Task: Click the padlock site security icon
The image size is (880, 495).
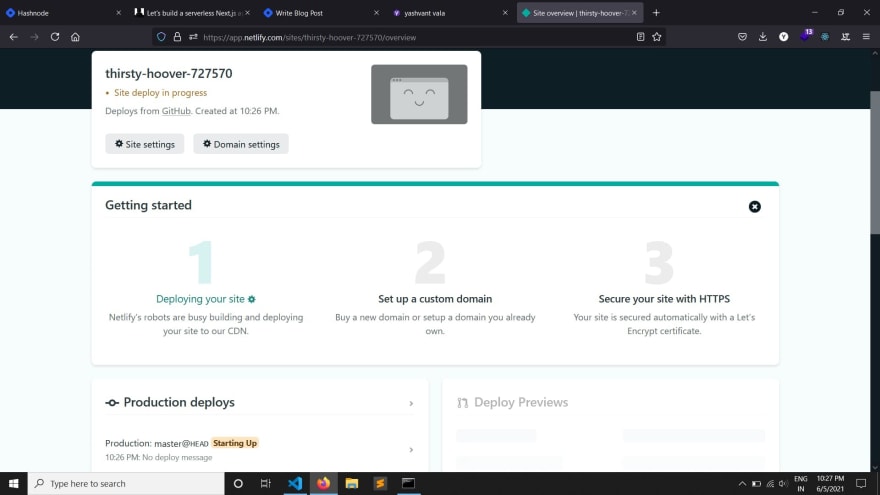Action: pos(177,37)
